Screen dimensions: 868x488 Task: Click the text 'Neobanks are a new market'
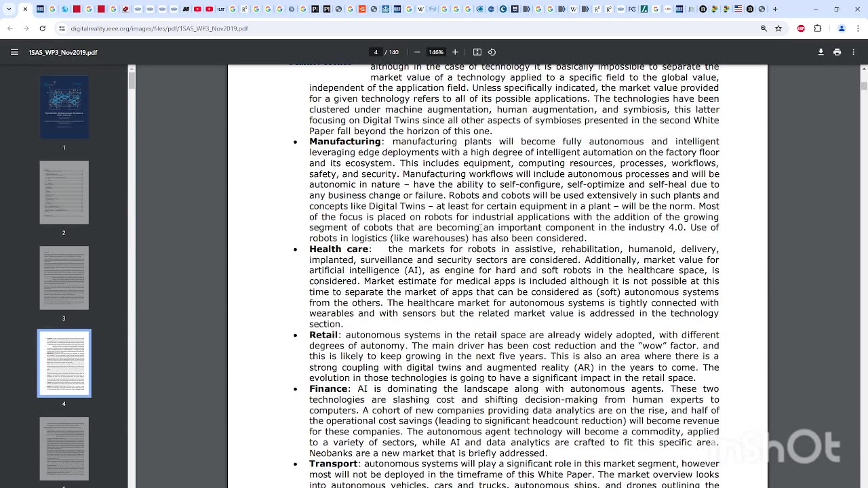coord(371,453)
